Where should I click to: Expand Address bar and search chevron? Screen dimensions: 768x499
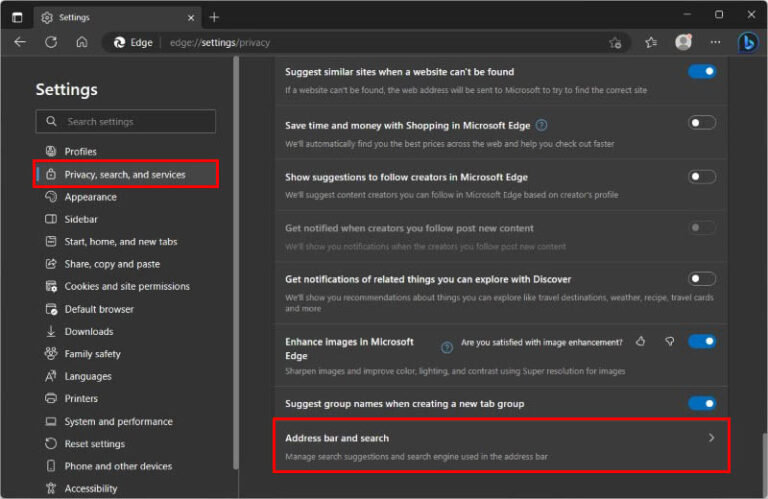pyautogui.click(x=711, y=438)
